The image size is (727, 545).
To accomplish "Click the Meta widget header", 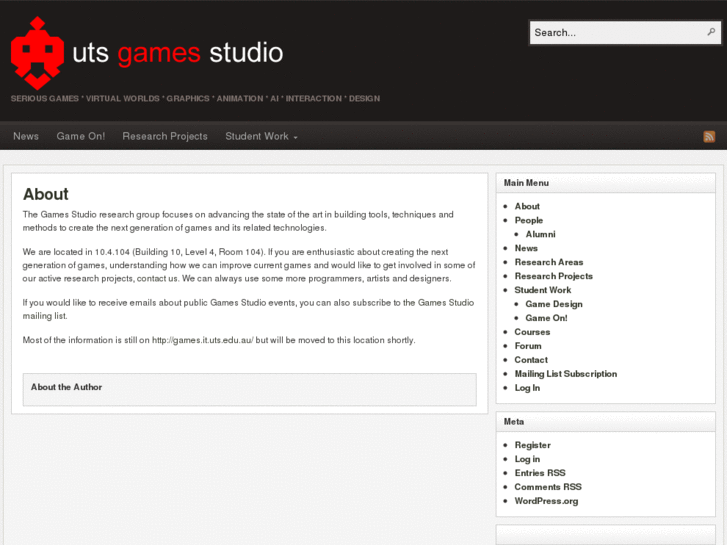I will click(x=605, y=422).
